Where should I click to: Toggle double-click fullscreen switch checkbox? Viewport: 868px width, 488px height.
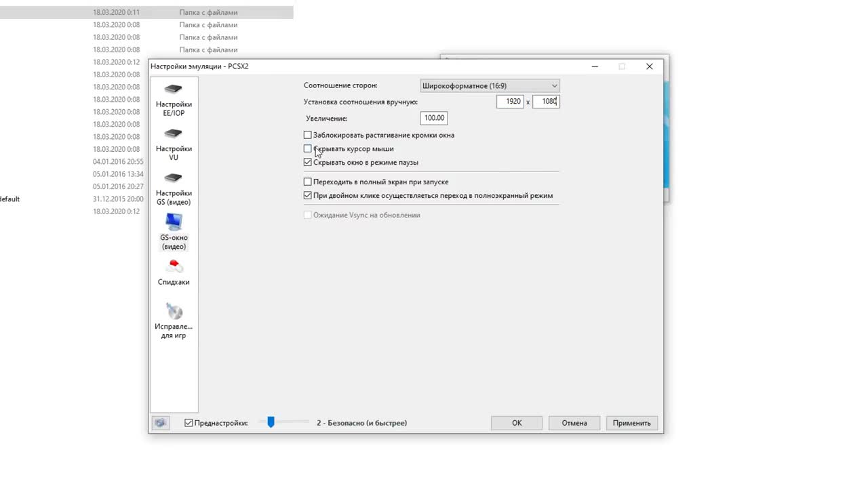[308, 195]
